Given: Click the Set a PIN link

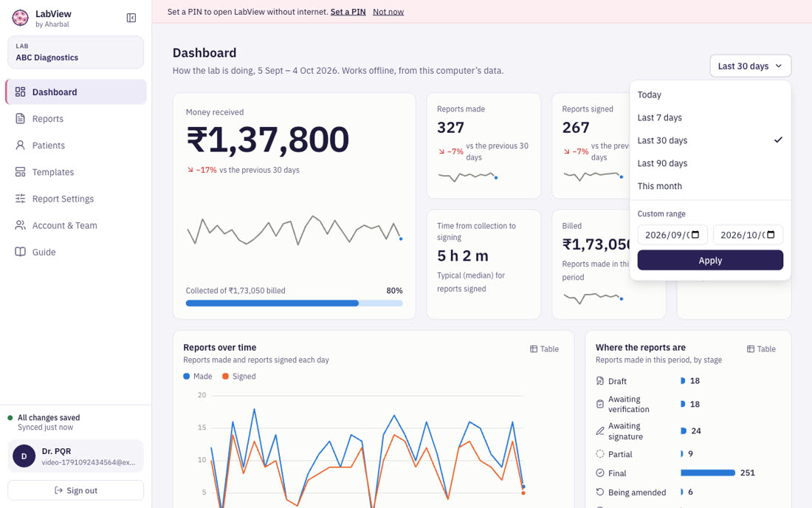Looking at the screenshot, I should 348,11.
